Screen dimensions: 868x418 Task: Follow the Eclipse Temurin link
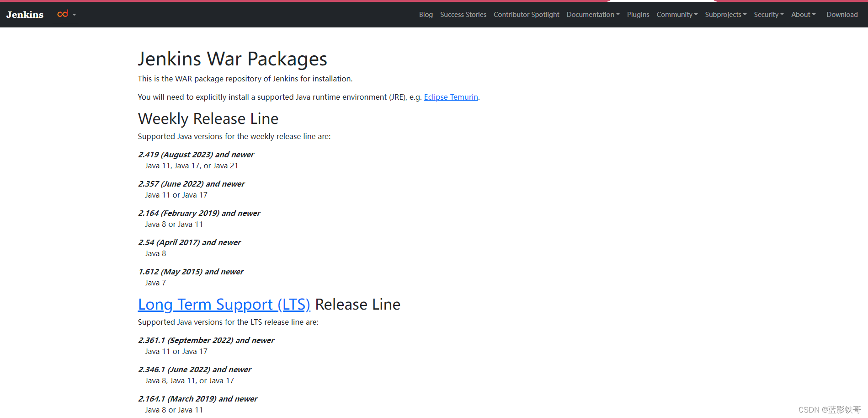(x=451, y=97)
